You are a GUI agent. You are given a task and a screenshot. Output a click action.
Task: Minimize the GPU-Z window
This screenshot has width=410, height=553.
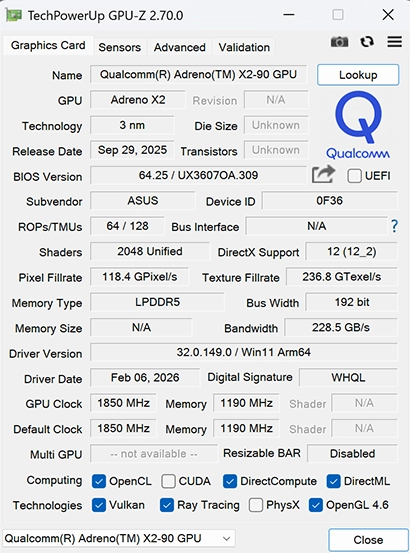289,15
